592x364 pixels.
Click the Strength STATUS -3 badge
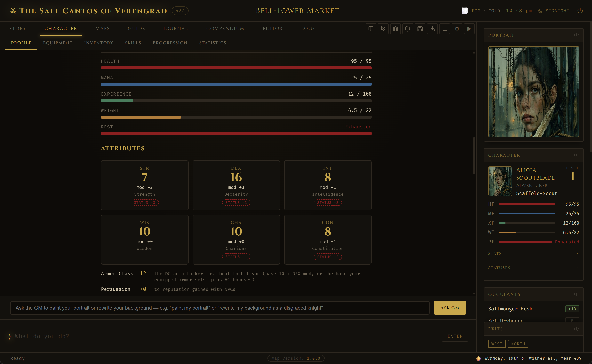point(144,202)
